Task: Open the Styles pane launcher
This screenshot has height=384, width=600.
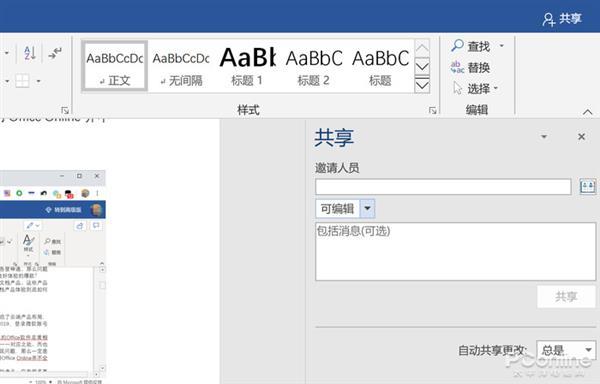Action: [433, 111]
